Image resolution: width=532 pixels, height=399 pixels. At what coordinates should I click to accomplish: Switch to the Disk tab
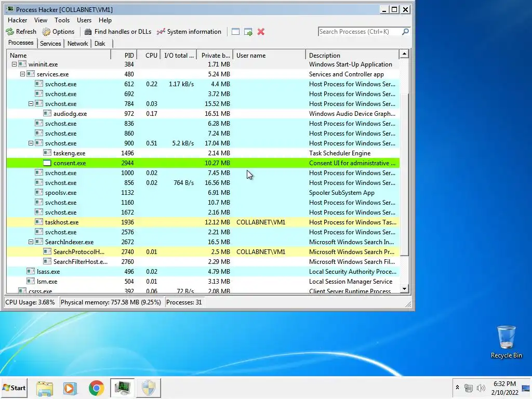(100, 44)
